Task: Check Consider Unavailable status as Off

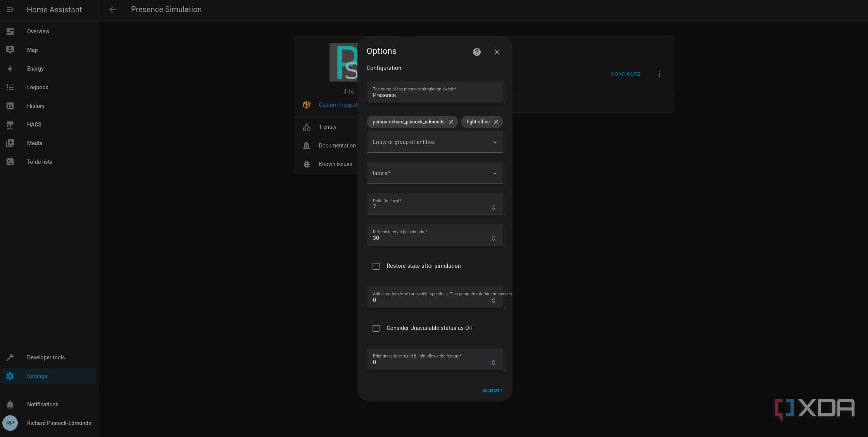Action: click(376, 328)
